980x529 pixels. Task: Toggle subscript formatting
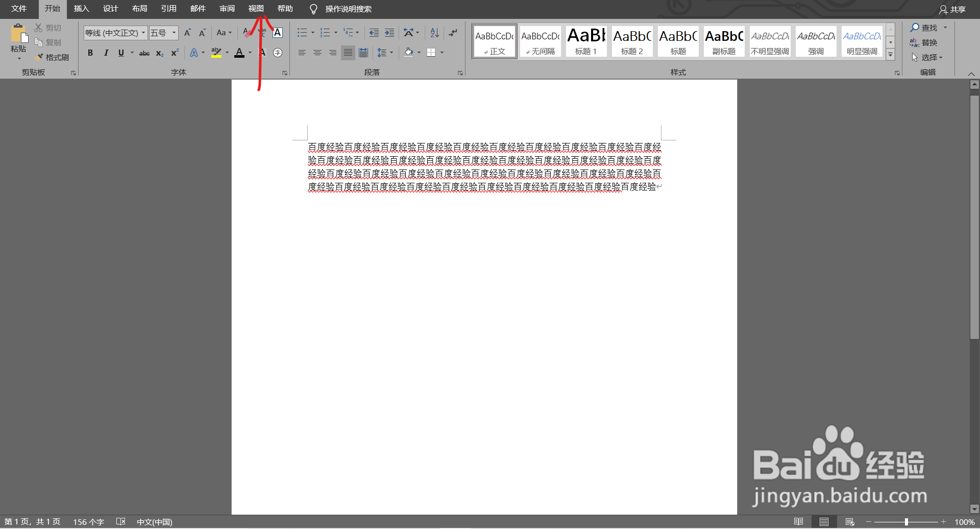(x=159, y=53)
